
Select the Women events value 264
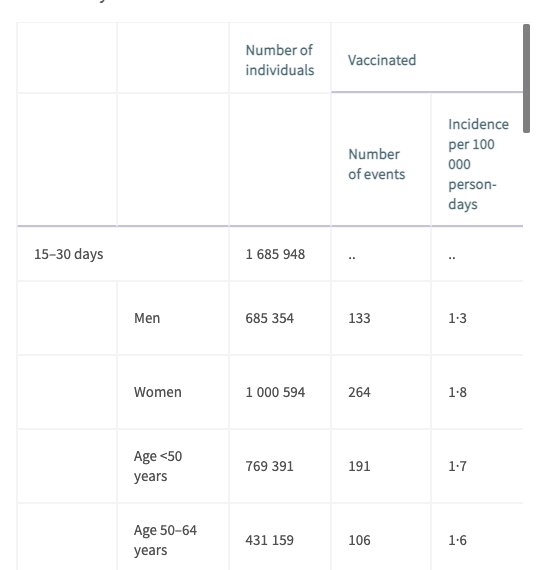(359, 392)
